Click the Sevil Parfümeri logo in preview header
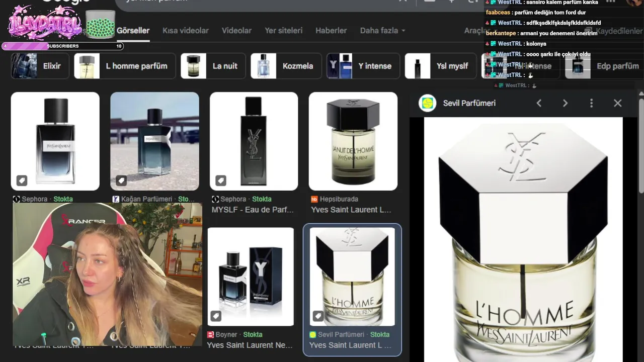Viewport: 644px width, 362px height. [428, 103]
